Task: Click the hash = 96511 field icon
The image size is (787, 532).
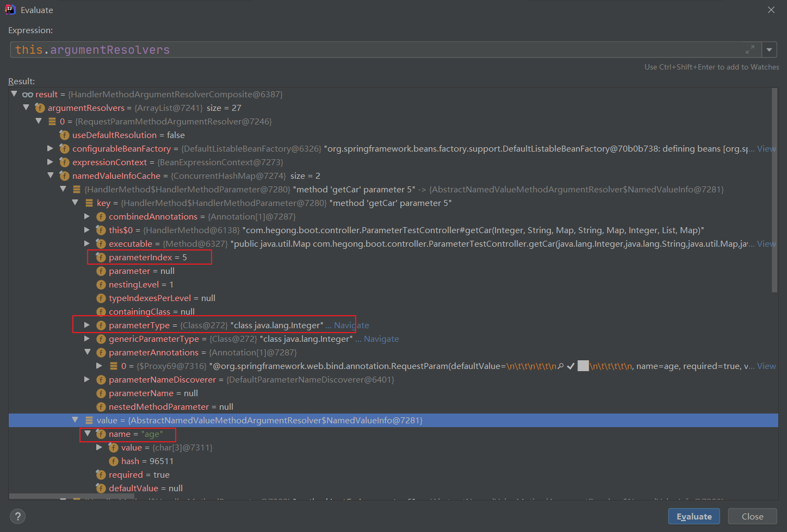Action: click(113, 461)
